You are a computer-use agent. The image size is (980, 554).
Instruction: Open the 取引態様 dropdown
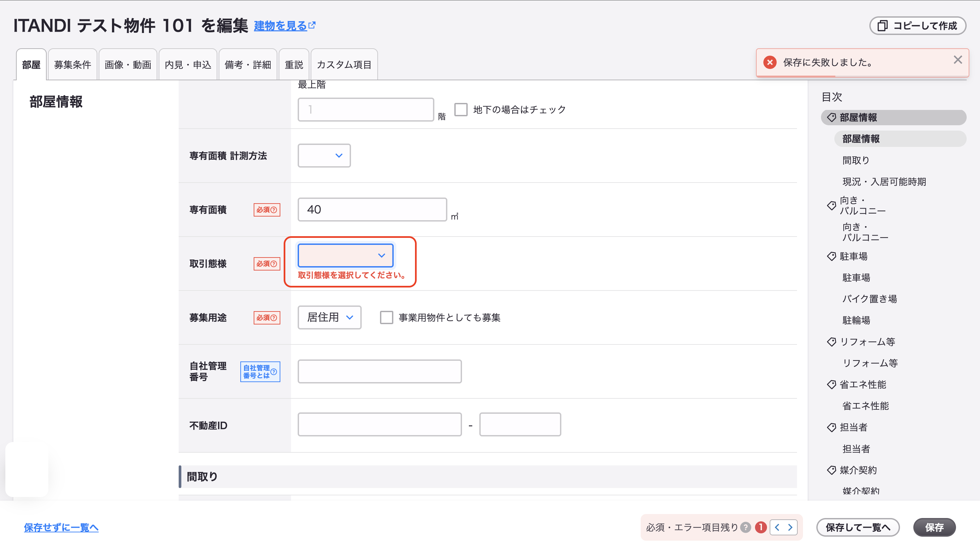(x=345, y=255)
